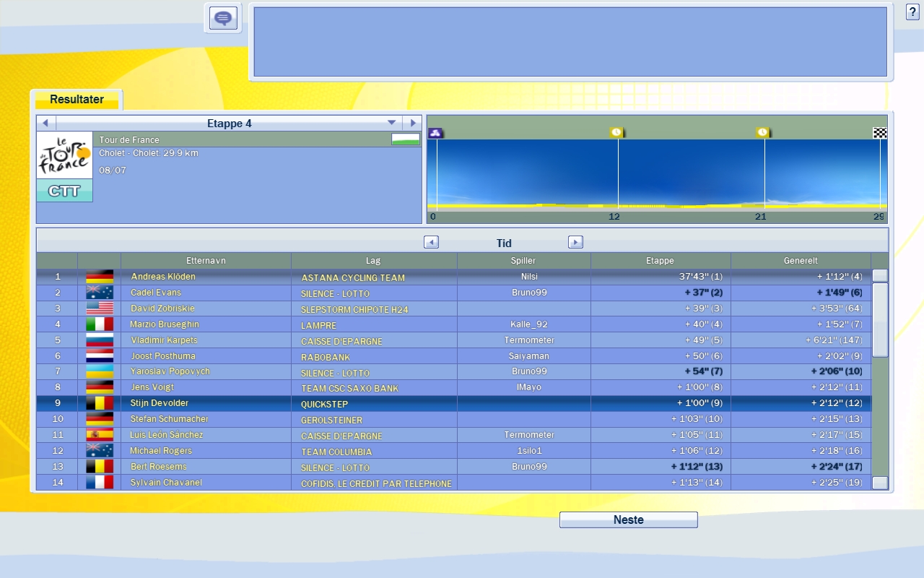Click RABOBANK team name

tap(326, 358)
